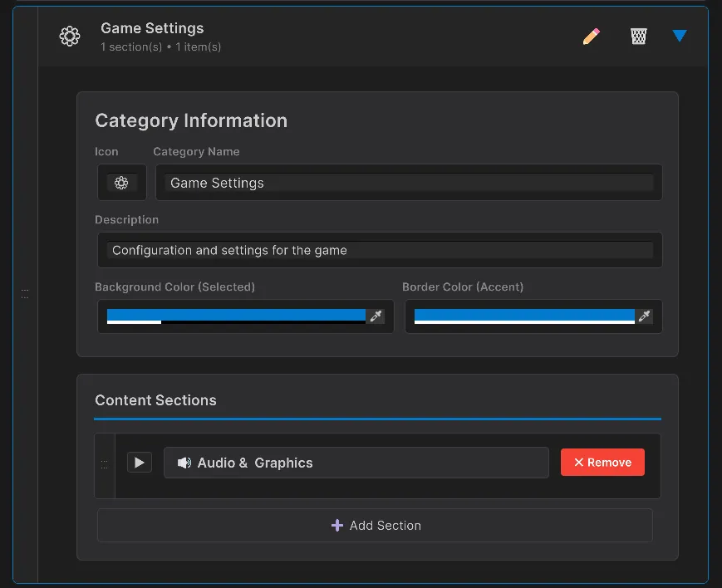Viewport: 722px width, 588px height.
Task: Expand the Audio & Graphics section arrow
Action: click(140, 462)
